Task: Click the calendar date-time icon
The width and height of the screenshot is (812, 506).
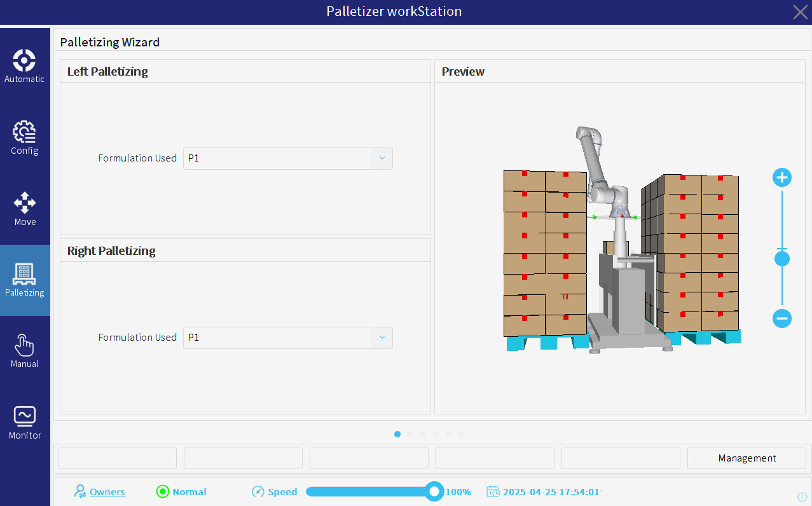Action: coord(493,491)
